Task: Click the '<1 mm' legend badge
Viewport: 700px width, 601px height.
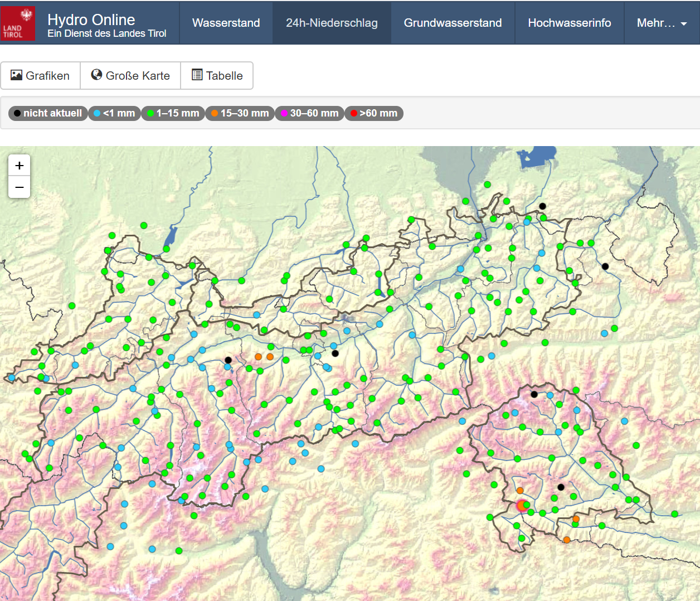Action: 114,113
